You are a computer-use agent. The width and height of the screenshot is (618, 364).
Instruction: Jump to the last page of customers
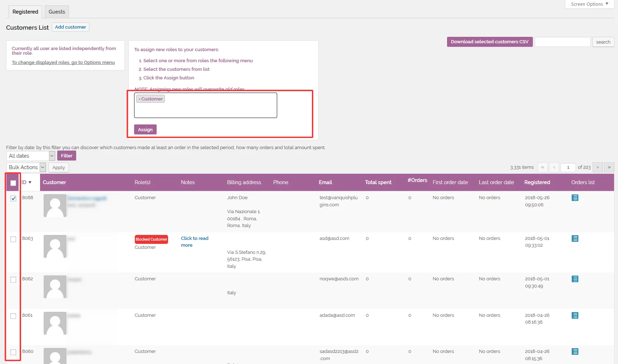click(609, 167)
